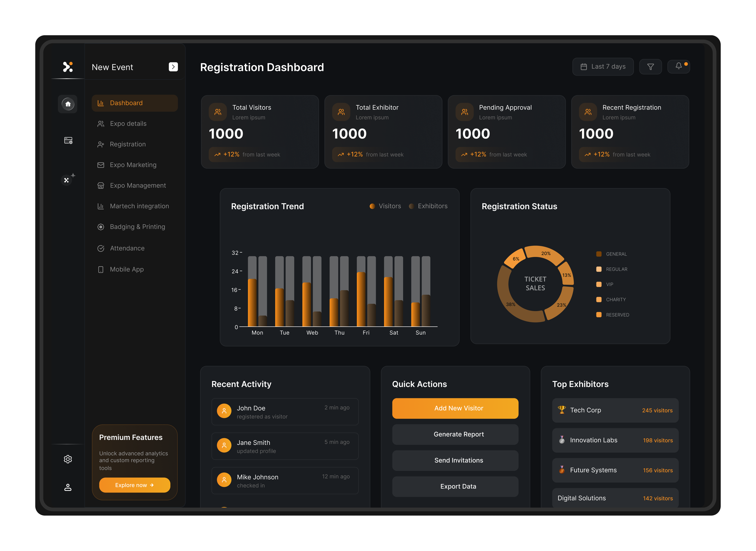Open settings via the gear icon
The image size is (756, 551).
coord(68,459)
